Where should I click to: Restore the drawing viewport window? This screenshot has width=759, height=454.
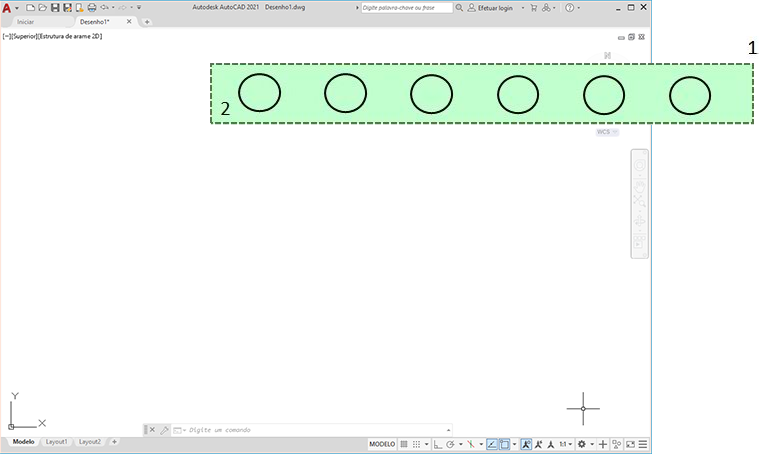coord(631,37)
